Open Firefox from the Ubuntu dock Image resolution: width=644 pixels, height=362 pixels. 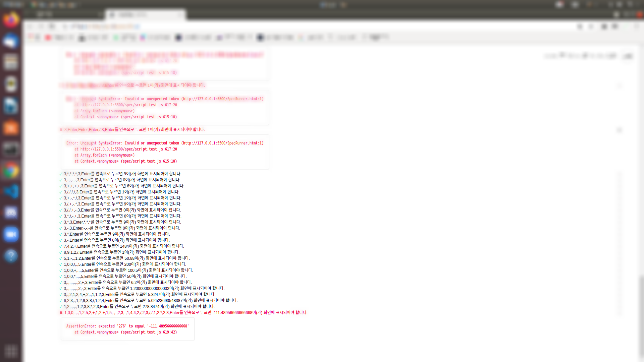point(11,20)
